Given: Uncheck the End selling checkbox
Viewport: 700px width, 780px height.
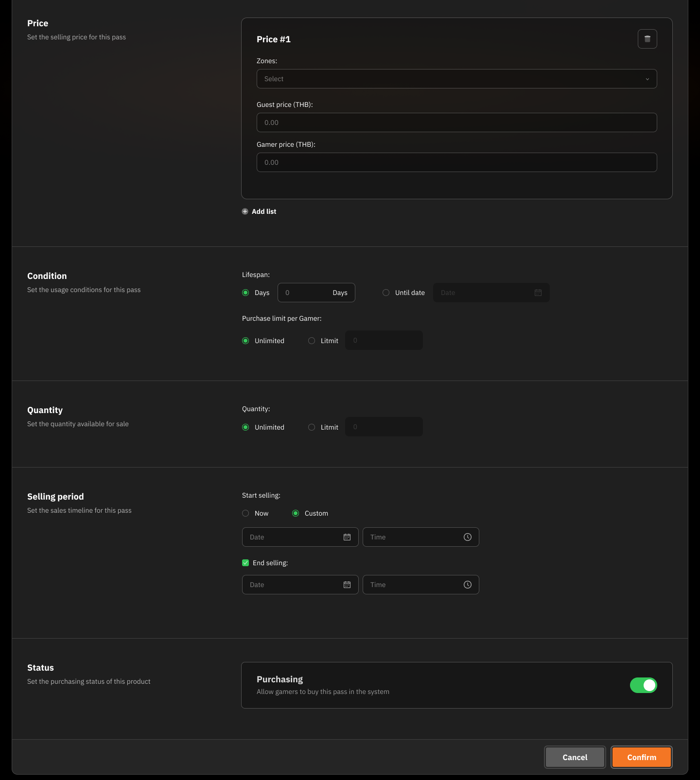Looking at the screenshot, I should 245,563.
